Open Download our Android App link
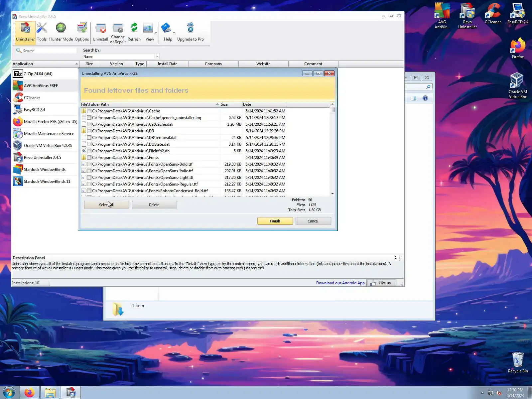The width and height of the screenshot is (532, 399). coord(340,283)
